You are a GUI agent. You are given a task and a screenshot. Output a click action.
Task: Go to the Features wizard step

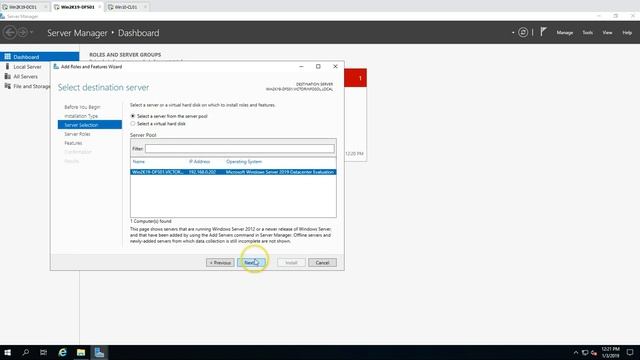(x=73, y=143)
